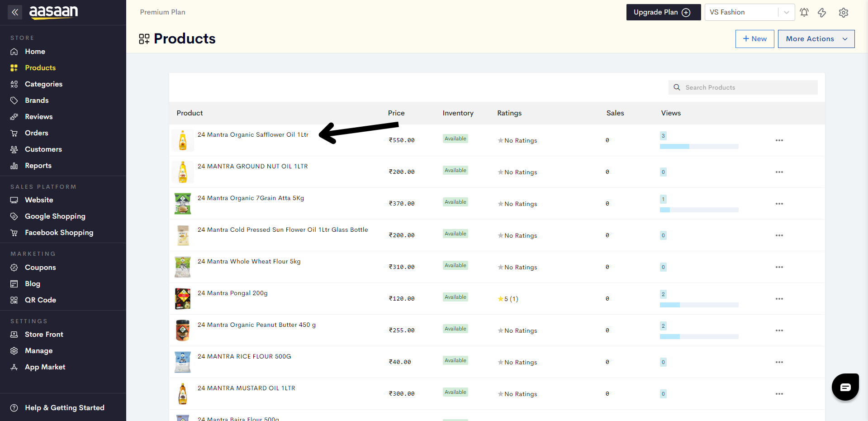The image size is (868, 421).
Task: Click views bar for Peanut Butter
Action: (x=699, y=337)
